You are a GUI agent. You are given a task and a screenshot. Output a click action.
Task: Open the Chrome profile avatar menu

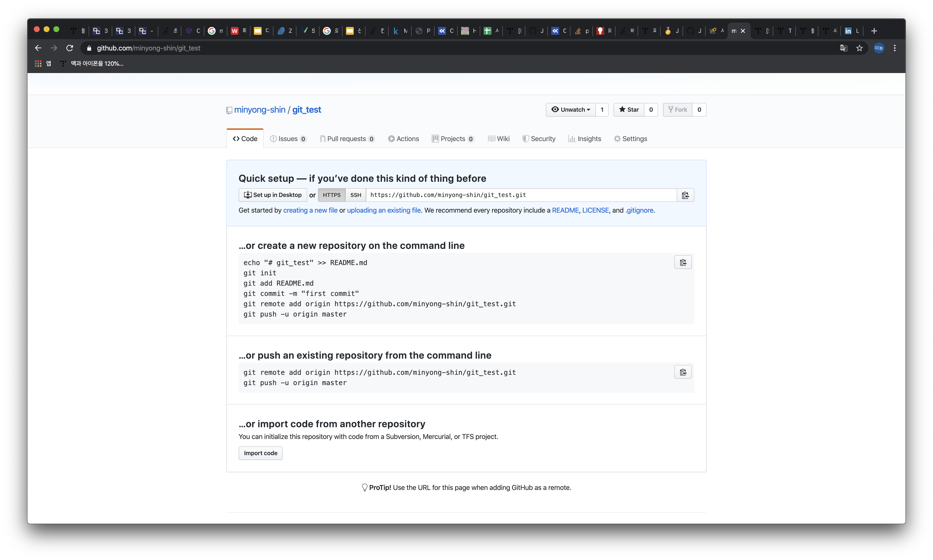879,48
